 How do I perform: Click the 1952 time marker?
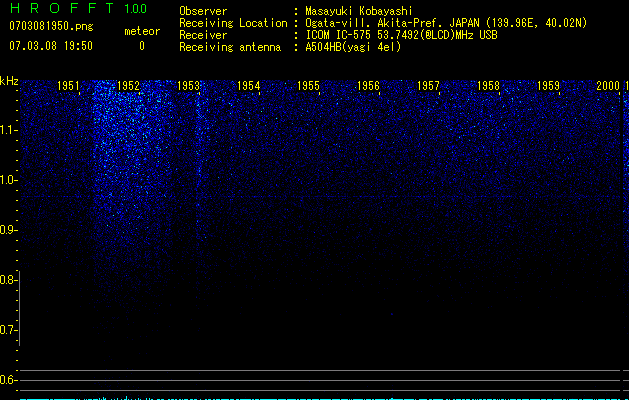tap(128, 85)
